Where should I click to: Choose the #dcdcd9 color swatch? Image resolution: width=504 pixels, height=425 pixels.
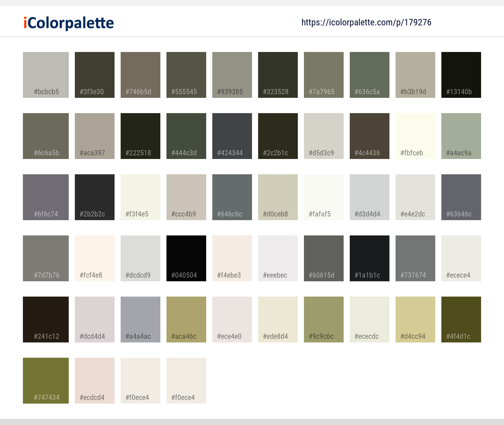point(141,258)
